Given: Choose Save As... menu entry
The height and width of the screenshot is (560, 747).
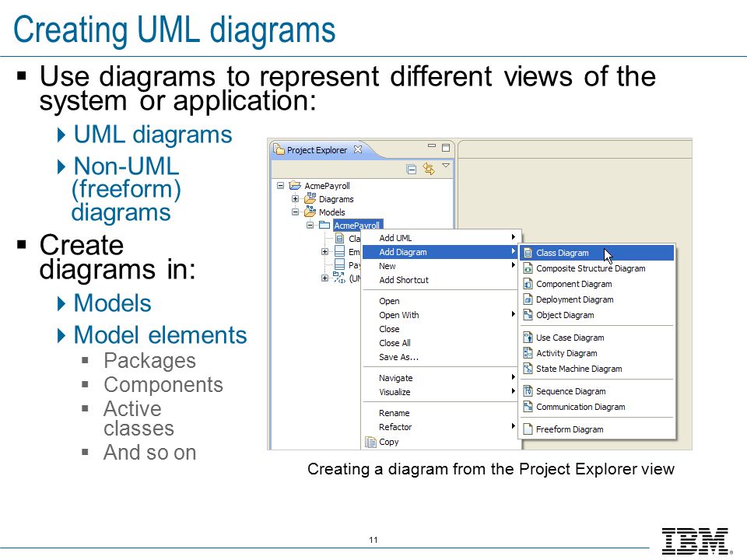Looking at the screenshot, I should click(x=440, y=357).
